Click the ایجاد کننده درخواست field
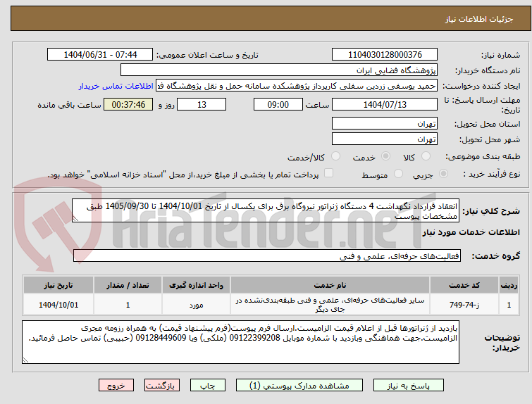The image size is (532, 404). point(297,86)
